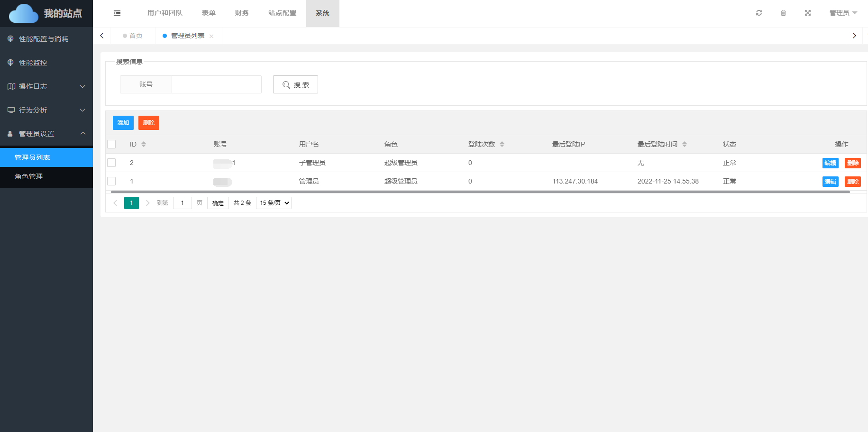The height and width of the screenshot is (432, 868).
Task: Sort table by ID column arrows
Action: point(144,144)
